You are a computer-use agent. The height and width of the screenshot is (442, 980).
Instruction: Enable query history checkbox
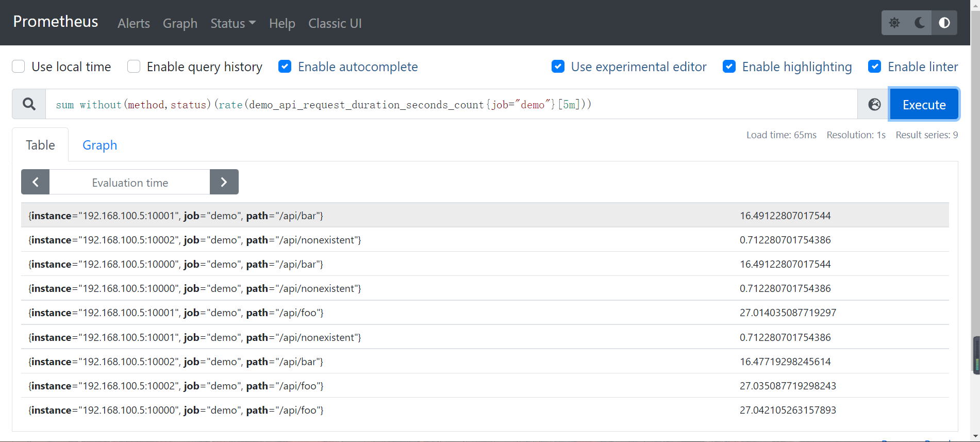pyautogui.click(x=134, y=67)
